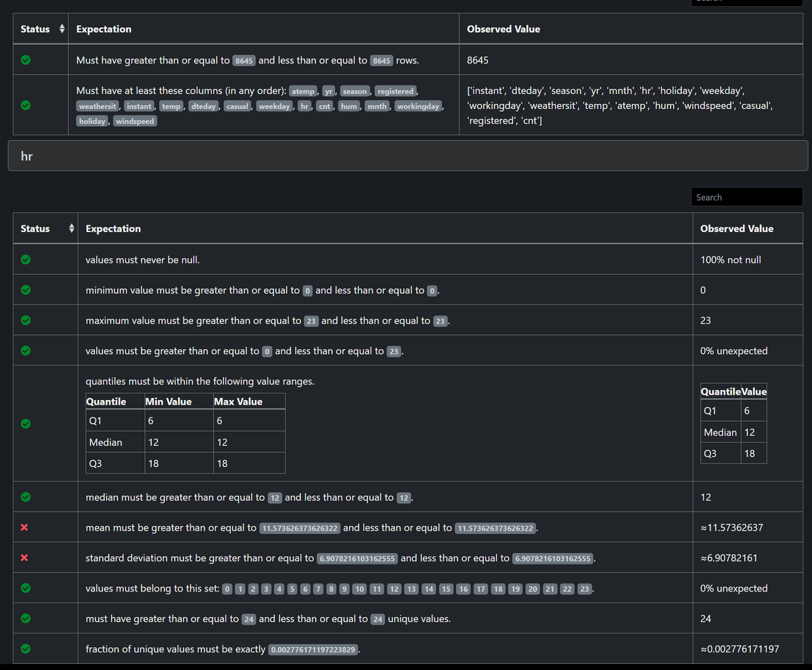Select the observed value ≈0.002776171197
This screenshot has width=812, height=670.
pos(740,649)
